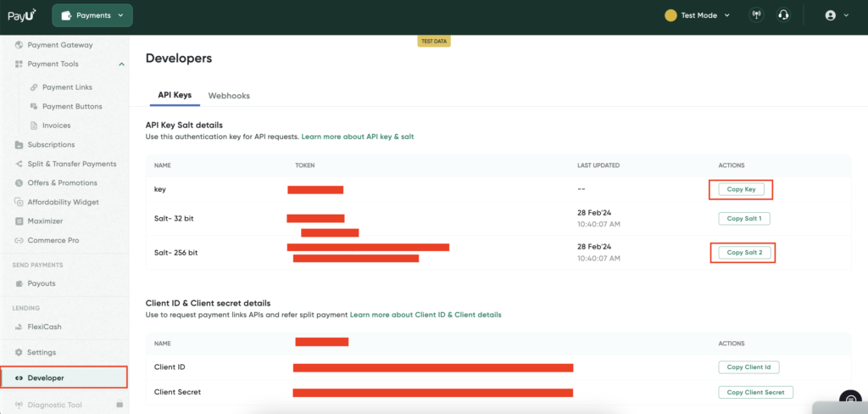Open Affordability Widget
Screen dimensions: 868x414
[x=64, y=202]
